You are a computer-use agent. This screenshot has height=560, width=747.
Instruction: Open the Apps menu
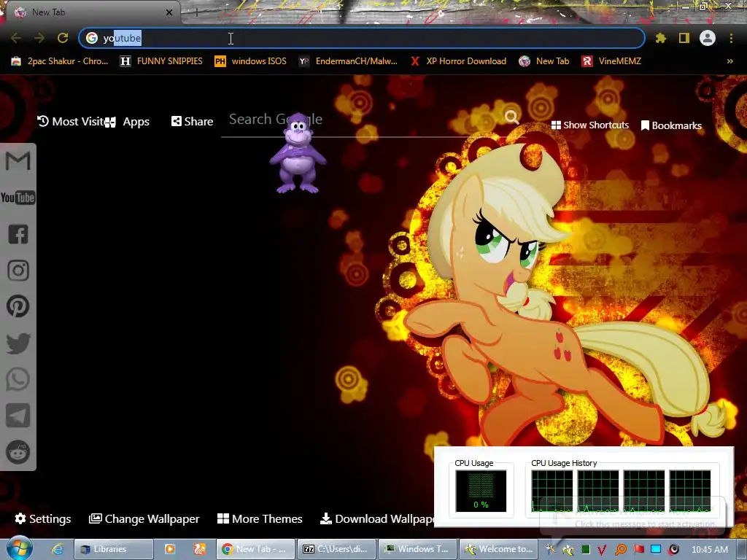(x=127, y=122)
